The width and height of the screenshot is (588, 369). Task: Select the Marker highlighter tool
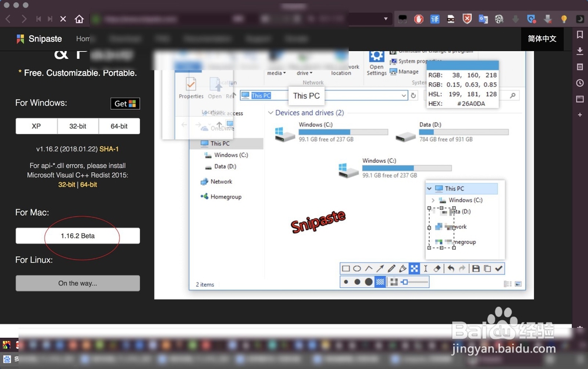pyautogui.click(x=403, y=269)
